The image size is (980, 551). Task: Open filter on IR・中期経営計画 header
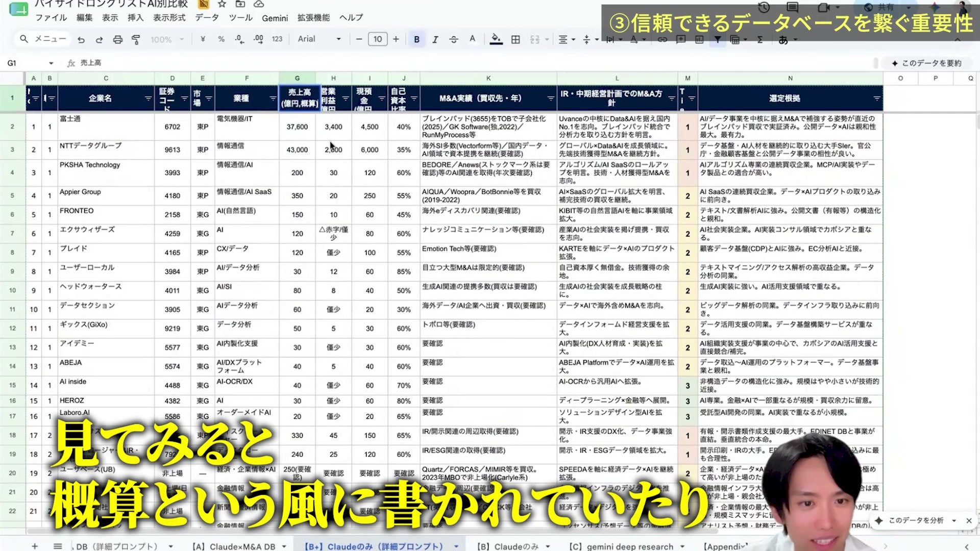click(672, 98)
